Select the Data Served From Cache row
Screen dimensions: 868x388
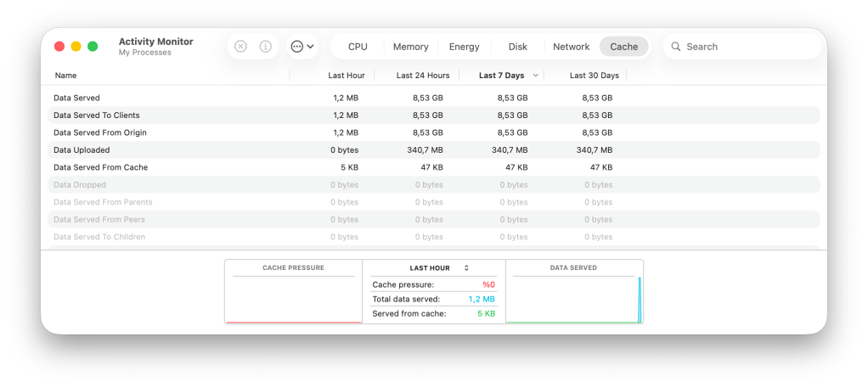(100, 167)
